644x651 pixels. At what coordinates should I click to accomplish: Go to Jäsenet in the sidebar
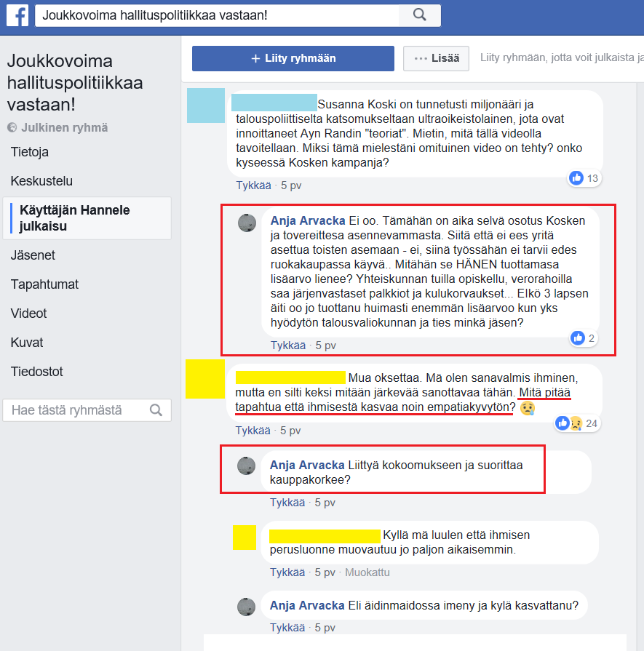point(33,255)
